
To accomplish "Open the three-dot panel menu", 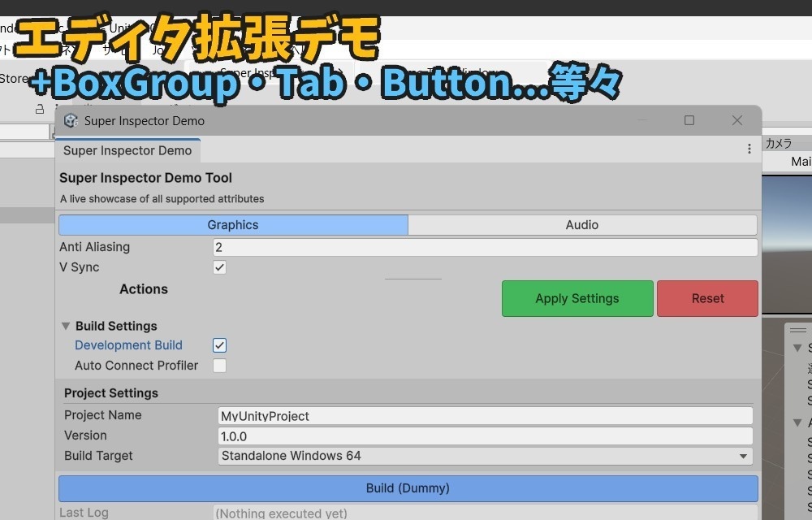I will tap(750, 149).
